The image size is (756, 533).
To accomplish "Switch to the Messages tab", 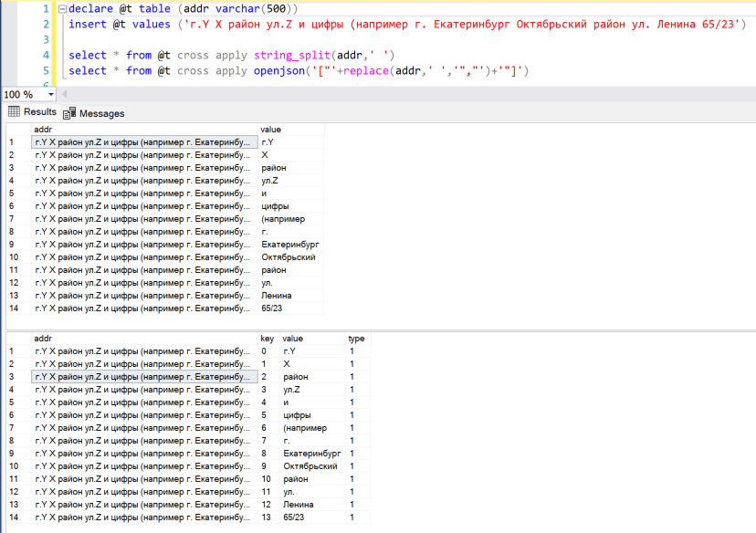I will 101,113.
